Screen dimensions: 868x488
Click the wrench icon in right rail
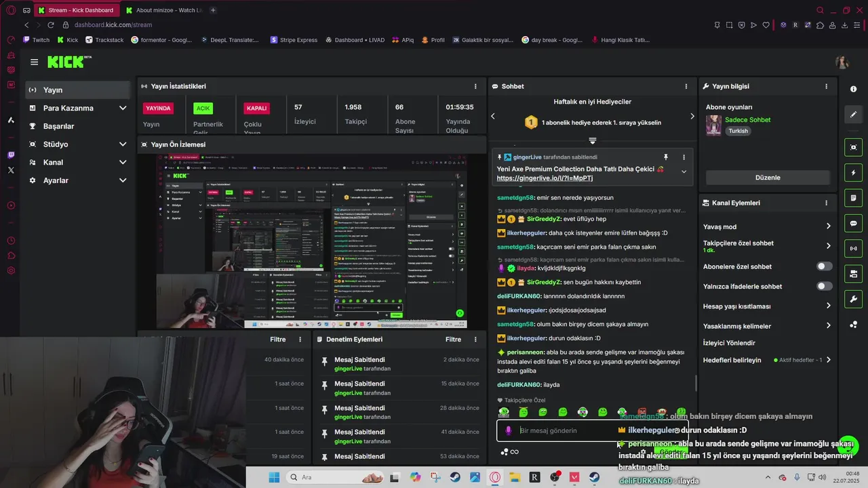853,299
